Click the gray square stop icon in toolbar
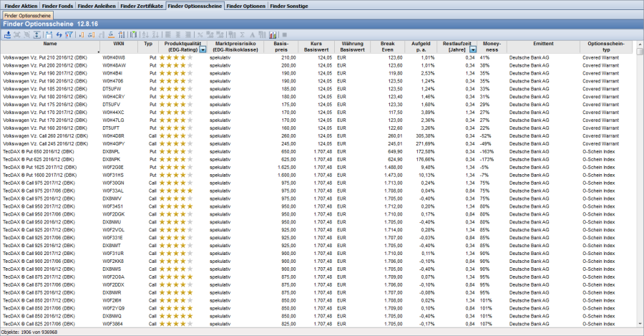The width and height of the screenshot is (644, 336). [x=285, y=34]
